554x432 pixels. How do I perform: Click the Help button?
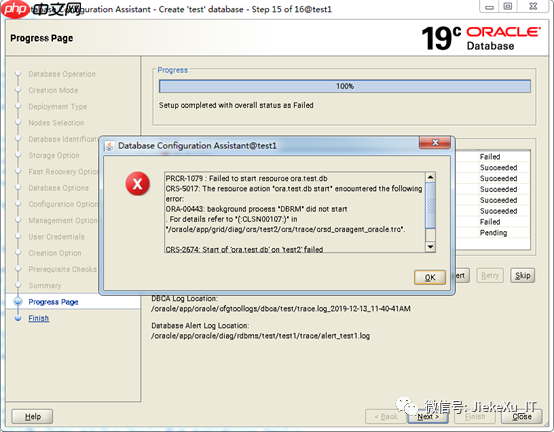(x=33, y=416)
